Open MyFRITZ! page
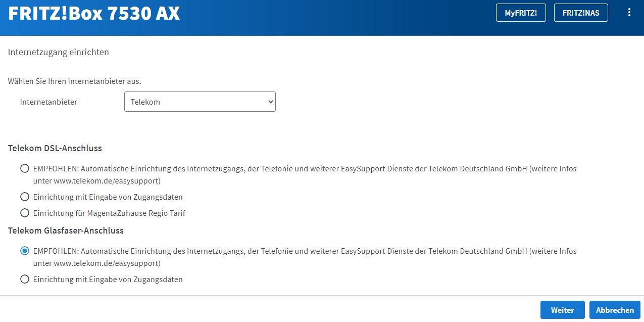 pyautogui.click(x=521, y=13)
